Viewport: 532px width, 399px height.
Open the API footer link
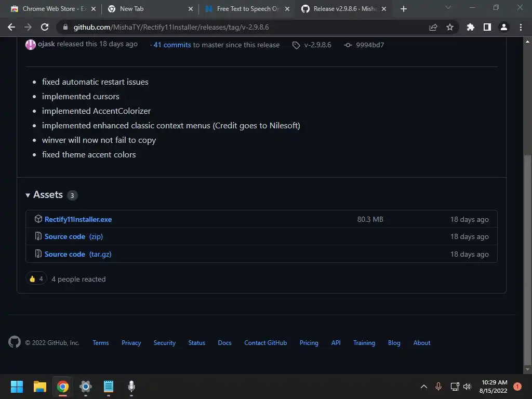pyautogui.click(x=336, y=343)
